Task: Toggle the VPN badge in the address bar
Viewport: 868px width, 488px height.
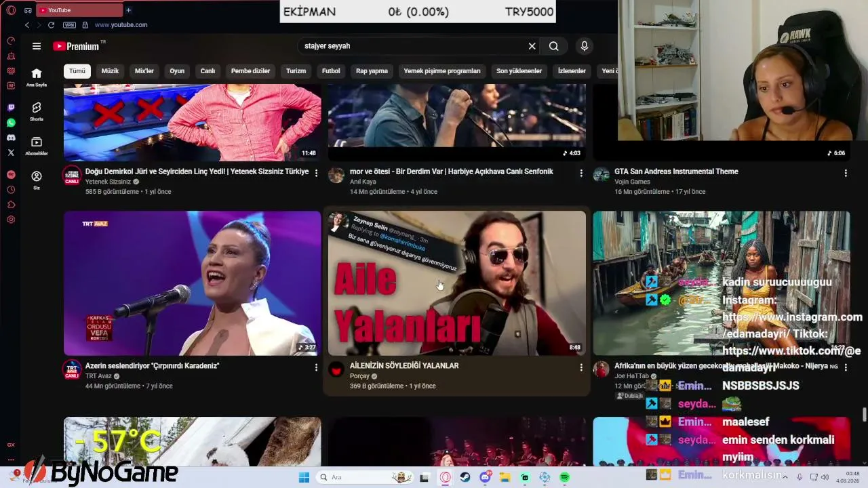Action: click(x=69, y=25)
